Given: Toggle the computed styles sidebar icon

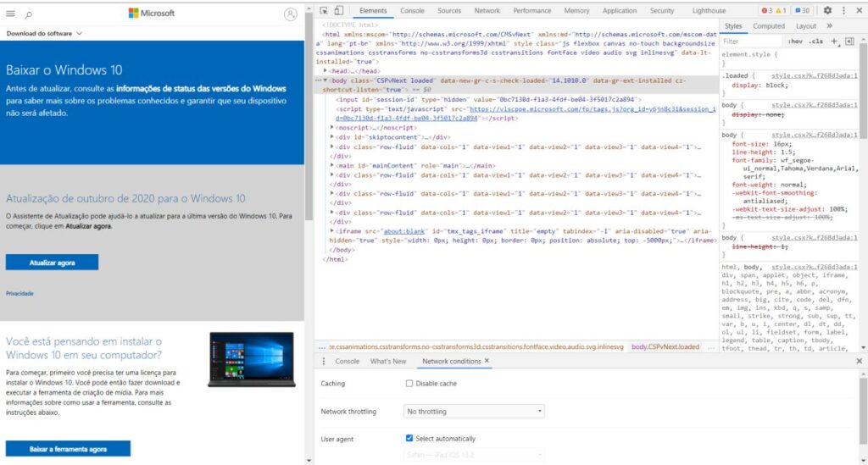Looking at the screenshot, I should (x=849, y=41).
